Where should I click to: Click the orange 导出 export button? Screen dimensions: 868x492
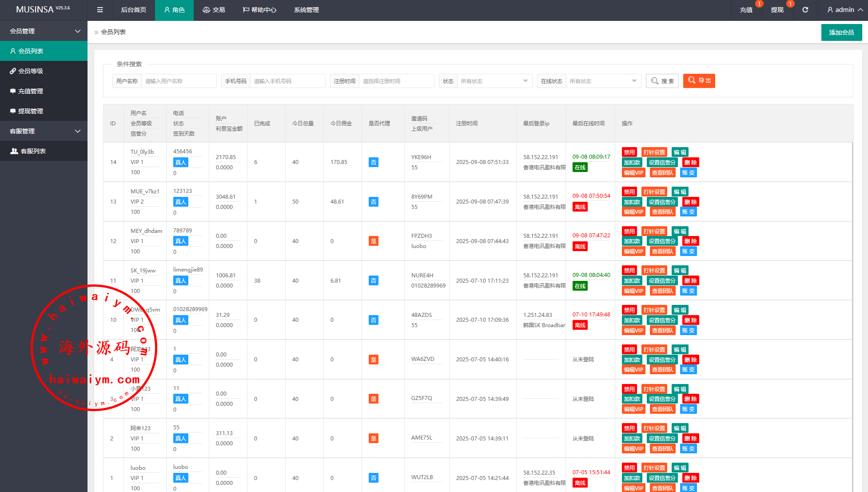click(x=699, y=80)
